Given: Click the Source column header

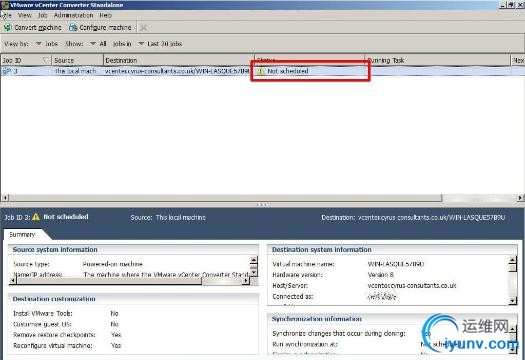Looking at the screenshot, I should point(77,60).
